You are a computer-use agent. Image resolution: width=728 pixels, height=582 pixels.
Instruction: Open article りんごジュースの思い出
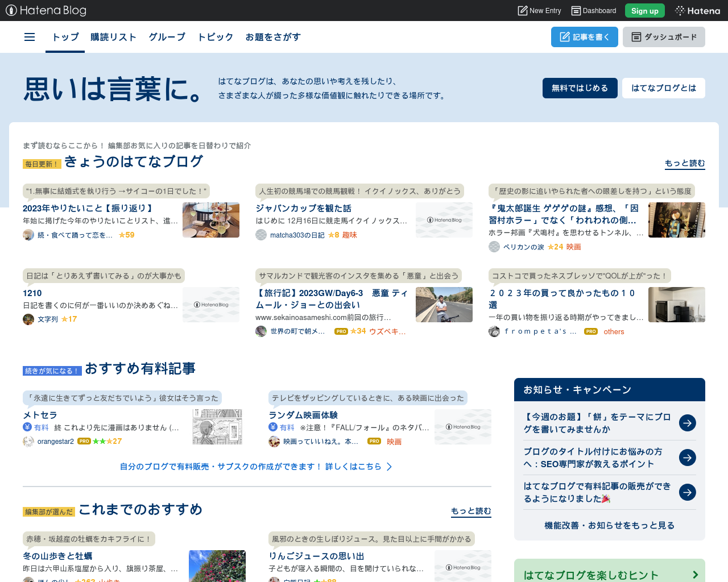click(x=316, y=556)
